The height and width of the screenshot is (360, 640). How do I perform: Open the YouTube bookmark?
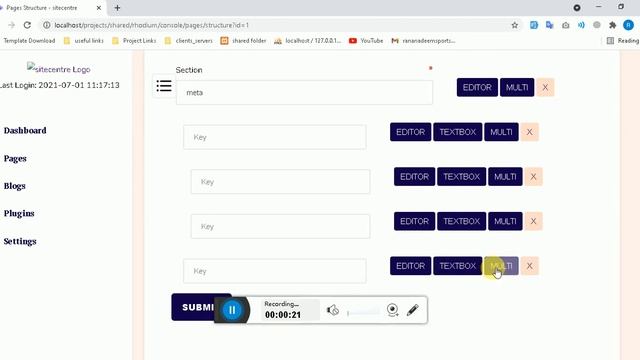[x=366, y=41]
